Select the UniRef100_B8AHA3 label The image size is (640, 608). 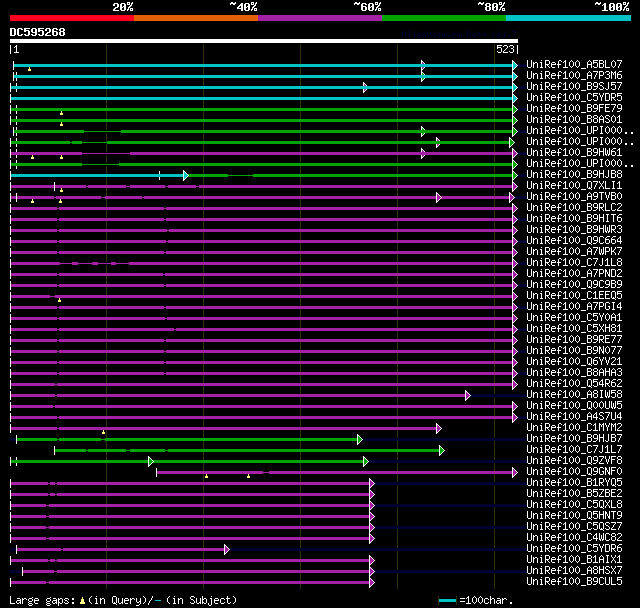574,373
